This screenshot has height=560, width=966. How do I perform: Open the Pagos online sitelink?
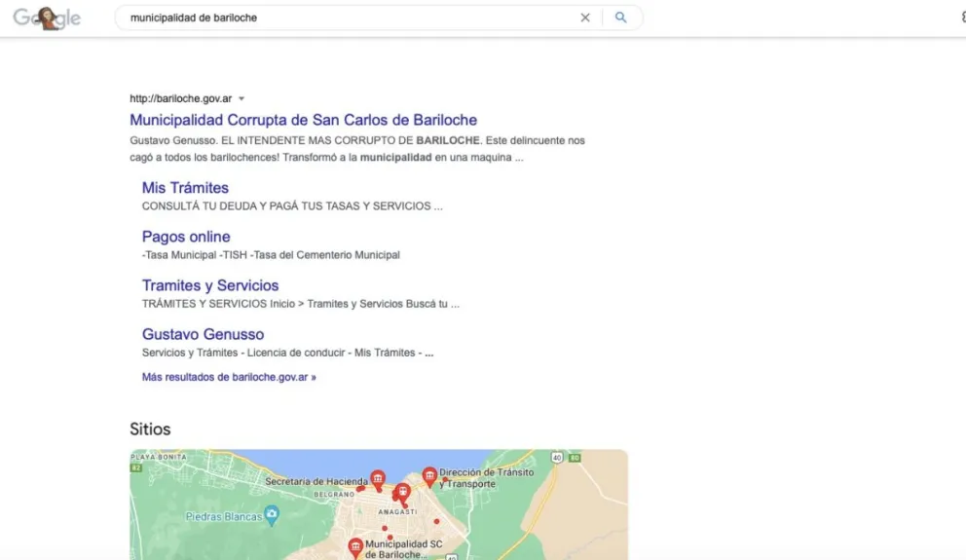186,237
